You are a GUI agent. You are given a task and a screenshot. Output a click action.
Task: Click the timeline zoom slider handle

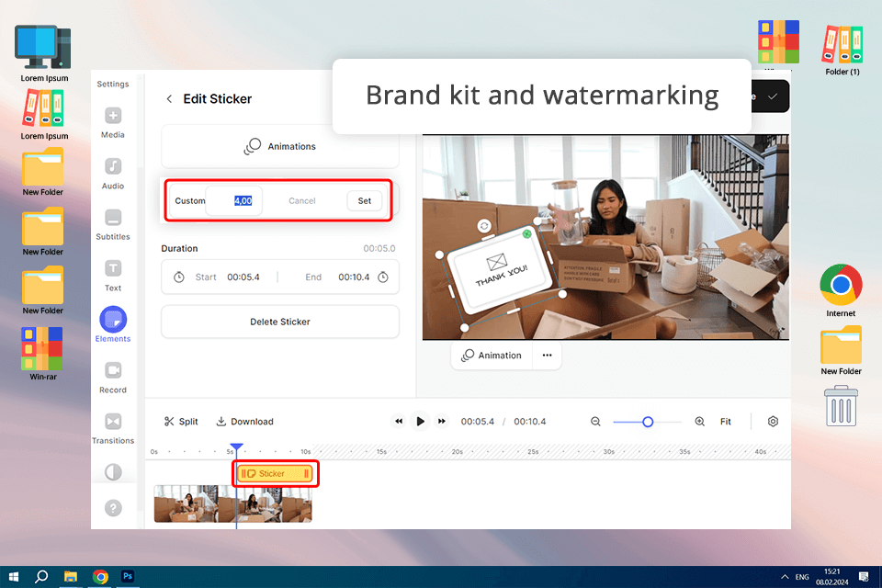tap(648, 422)
